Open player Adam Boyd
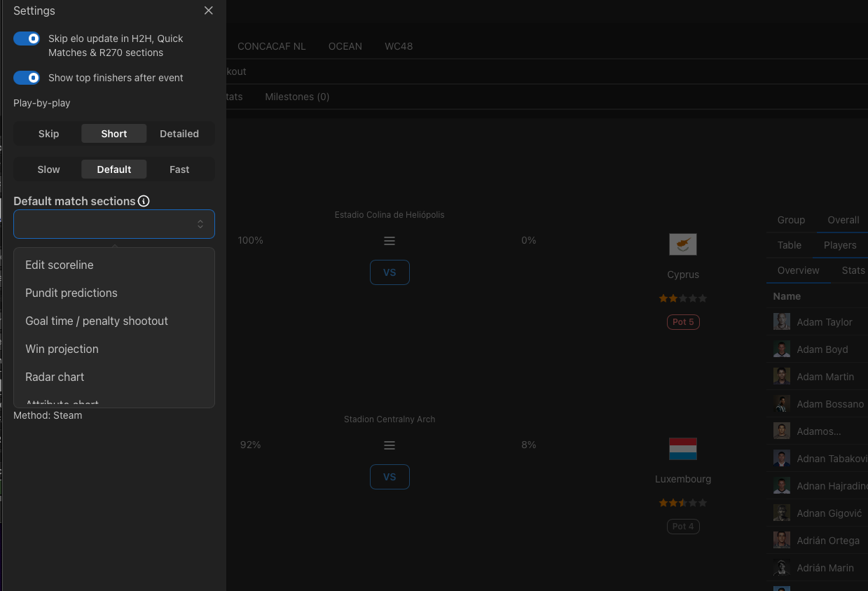 pyautogui.click(x=822, y=349)
